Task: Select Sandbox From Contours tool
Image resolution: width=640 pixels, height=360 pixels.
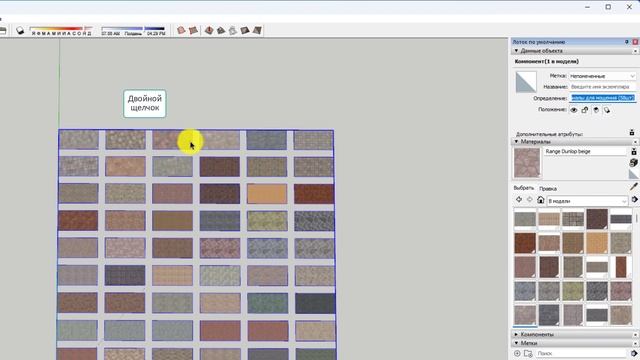Action: (x=181, y=30)
